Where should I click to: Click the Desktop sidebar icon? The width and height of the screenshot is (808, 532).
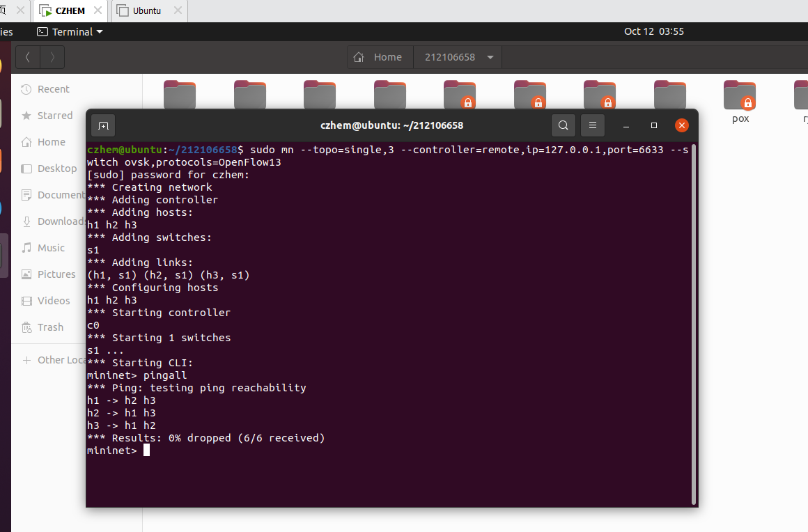point(26,169)
